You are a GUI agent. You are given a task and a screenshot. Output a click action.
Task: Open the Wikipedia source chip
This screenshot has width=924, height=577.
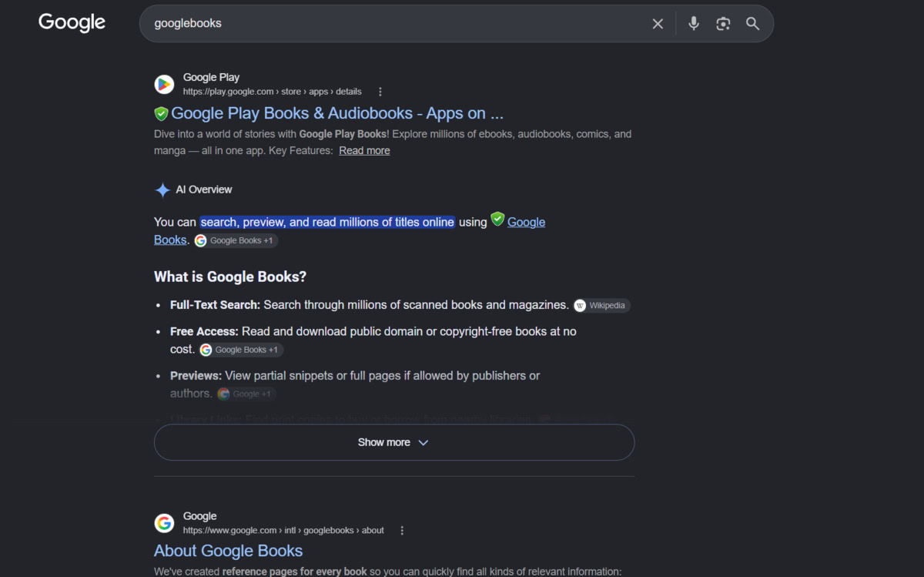pos(601,306)
